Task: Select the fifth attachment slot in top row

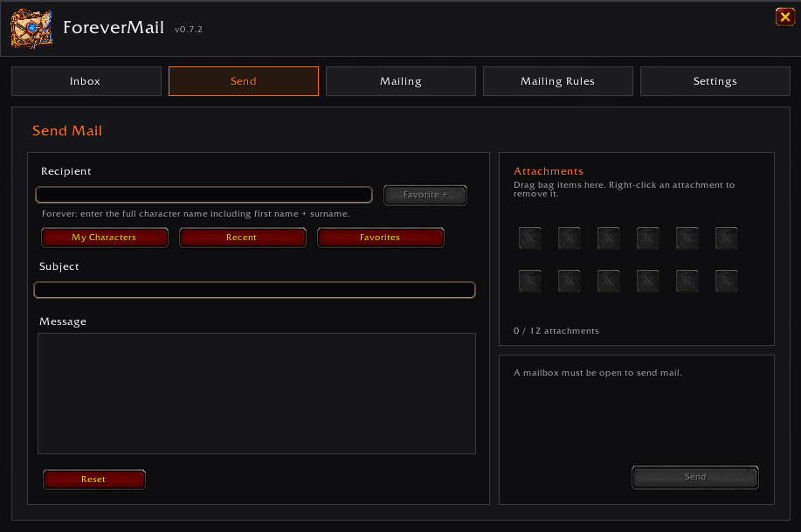Action: 687,238
